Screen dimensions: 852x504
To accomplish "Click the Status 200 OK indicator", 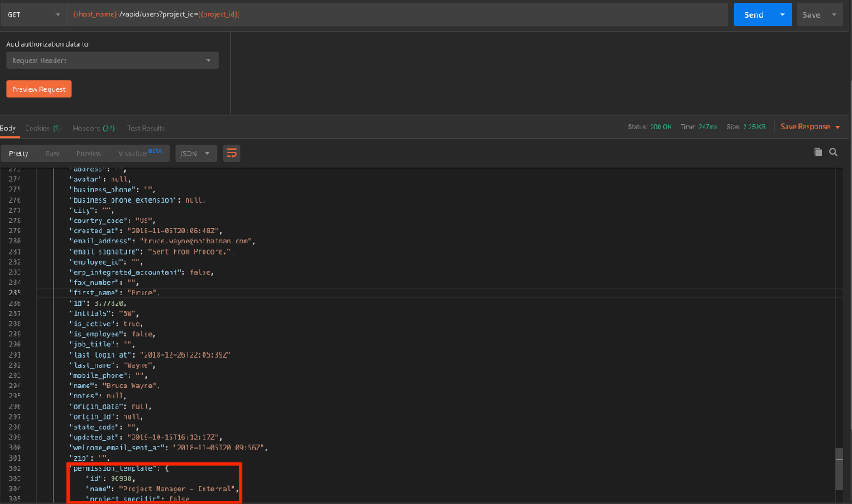I will coord(650,127).
